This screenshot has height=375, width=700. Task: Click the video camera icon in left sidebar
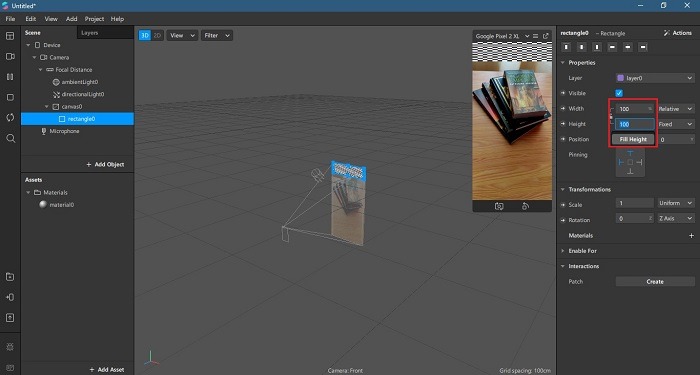coord(10,57)
